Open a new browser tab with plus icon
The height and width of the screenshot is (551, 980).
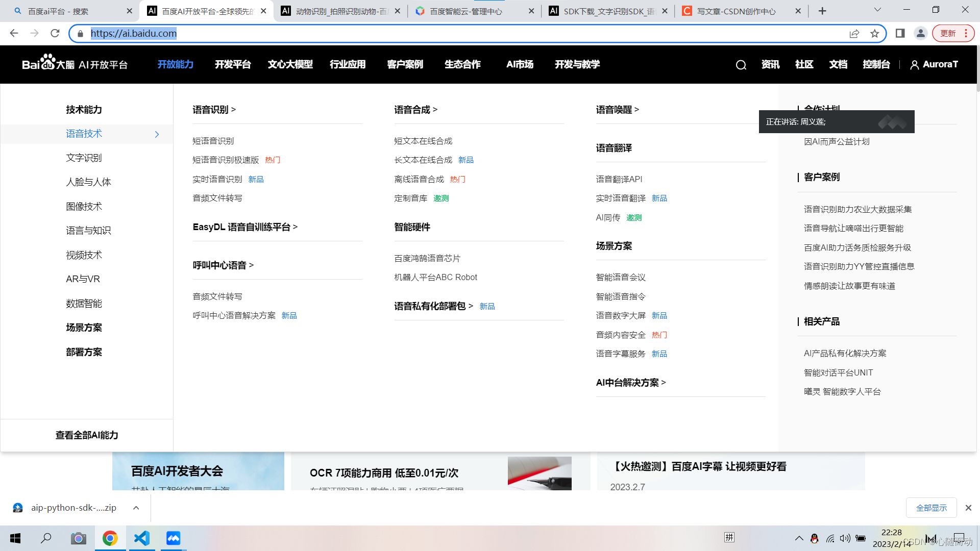pos(822,11)
